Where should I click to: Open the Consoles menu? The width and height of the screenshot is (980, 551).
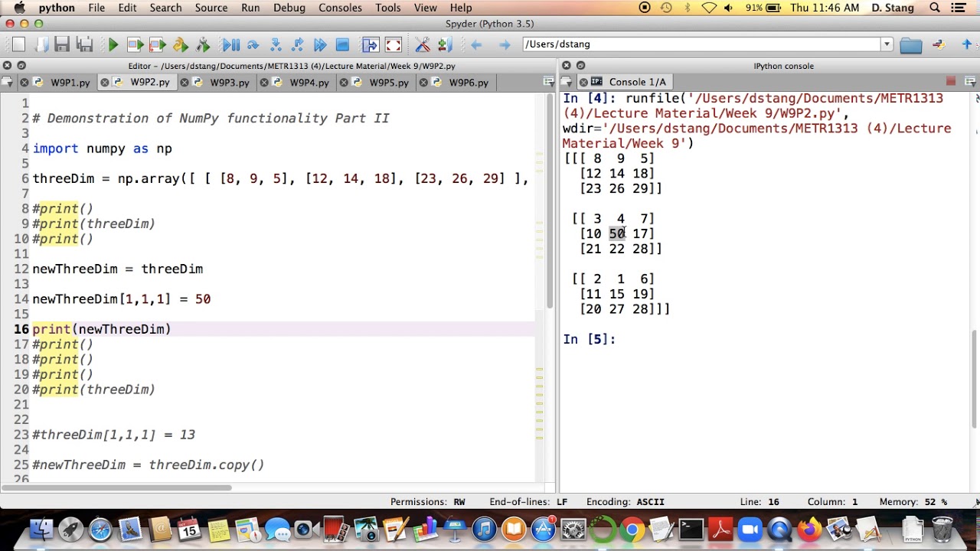point(340,8)
